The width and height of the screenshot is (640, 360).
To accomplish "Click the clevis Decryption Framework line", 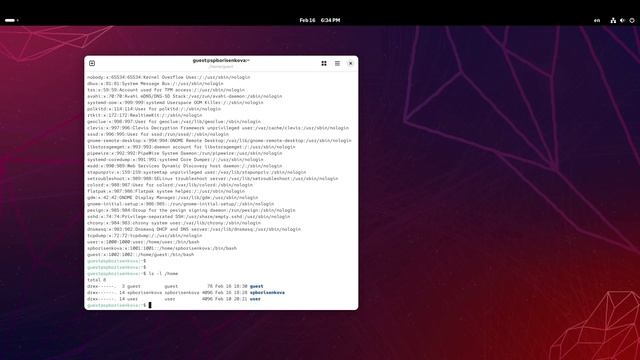I will [218, 128].
